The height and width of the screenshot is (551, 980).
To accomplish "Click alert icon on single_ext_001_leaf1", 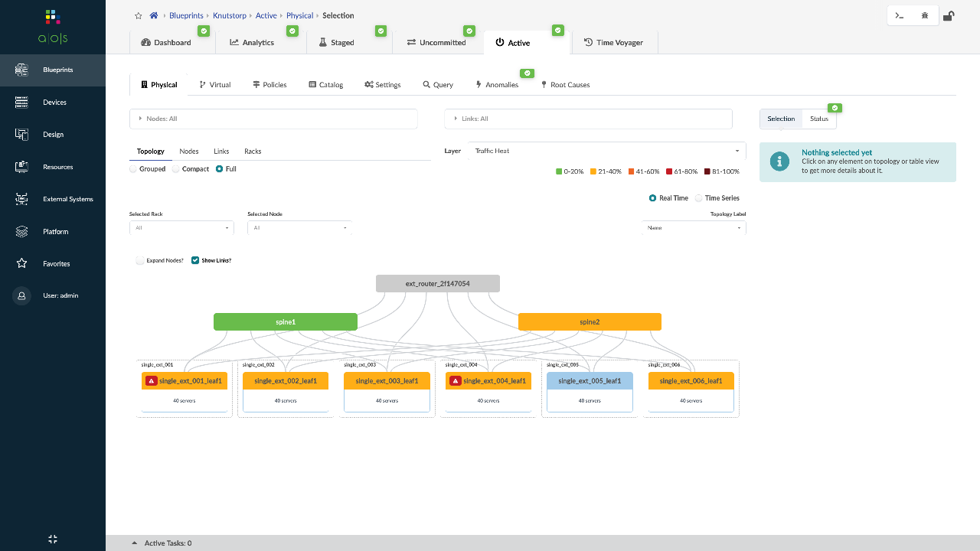I will pyautogui.click(x=152, y=380).
